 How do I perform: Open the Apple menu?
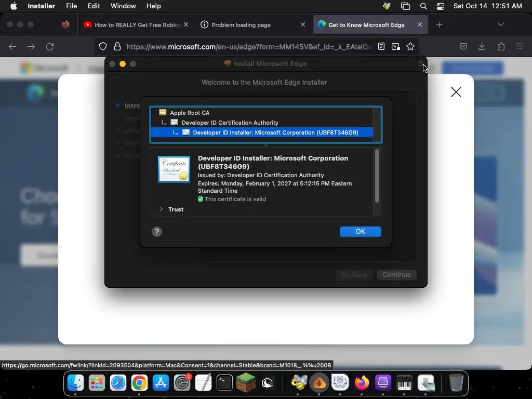(x=14, y=6)
